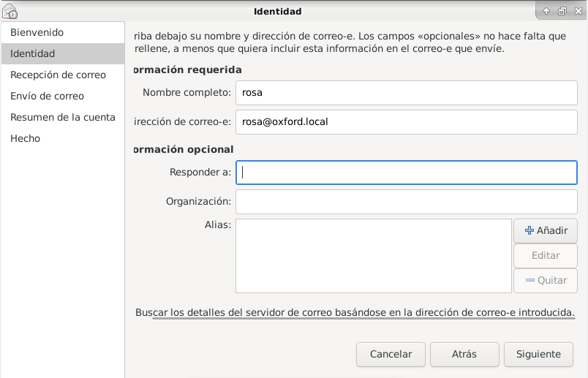Screen dimensions: 588x378
Task: Click link to look up mail server details
Action: coord(355,312)
